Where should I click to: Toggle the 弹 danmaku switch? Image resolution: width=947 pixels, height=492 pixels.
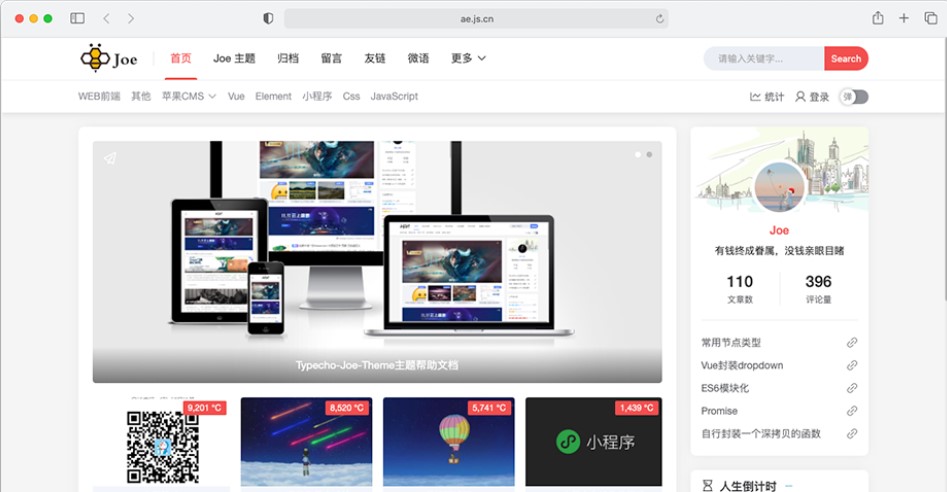pyautogui.click(x=854, y=97)
